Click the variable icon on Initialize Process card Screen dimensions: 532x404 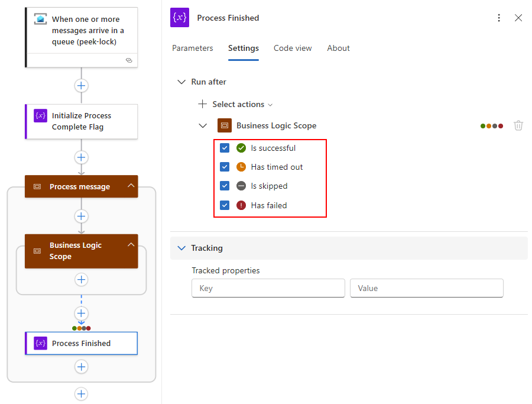pyautogui.click(x=40, y=116)
